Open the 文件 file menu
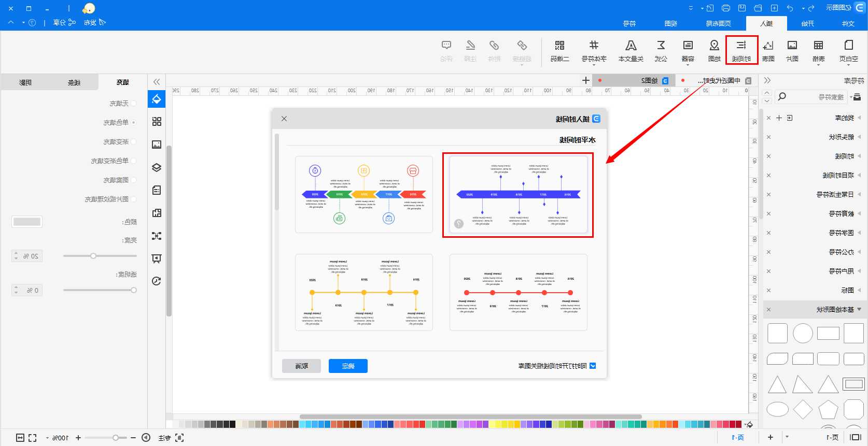 tap(848, 23)
